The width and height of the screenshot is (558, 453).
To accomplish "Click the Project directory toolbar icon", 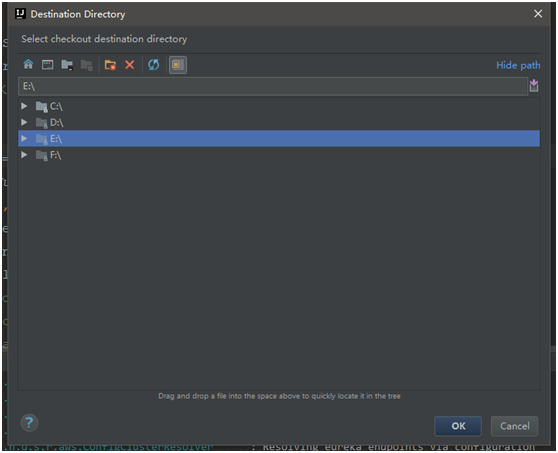I will 67,65.
